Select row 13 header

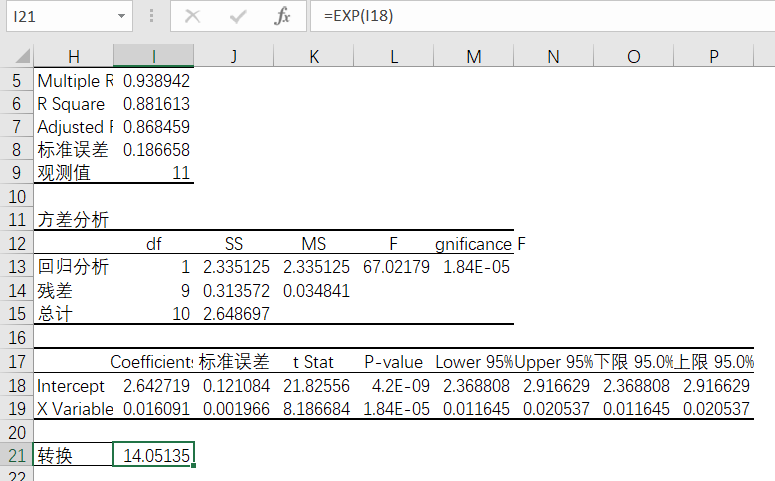[x=16, y=267]
